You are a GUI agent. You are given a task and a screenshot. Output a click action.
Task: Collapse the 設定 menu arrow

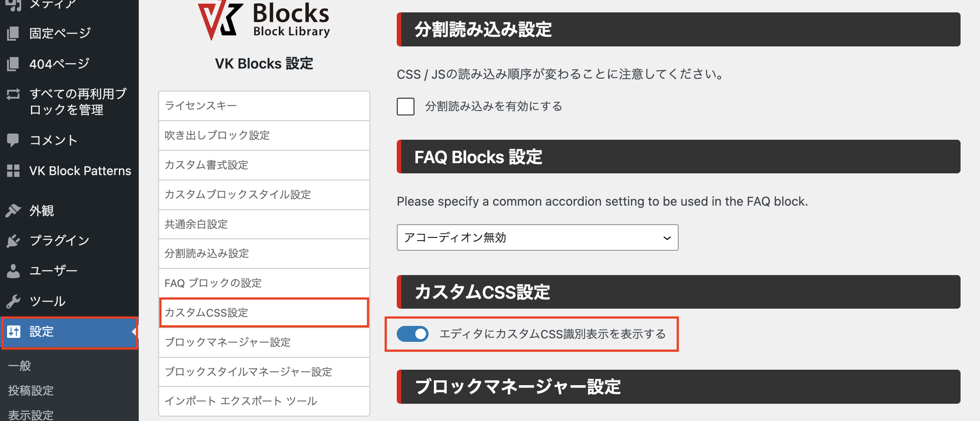[x=133, y=332]
